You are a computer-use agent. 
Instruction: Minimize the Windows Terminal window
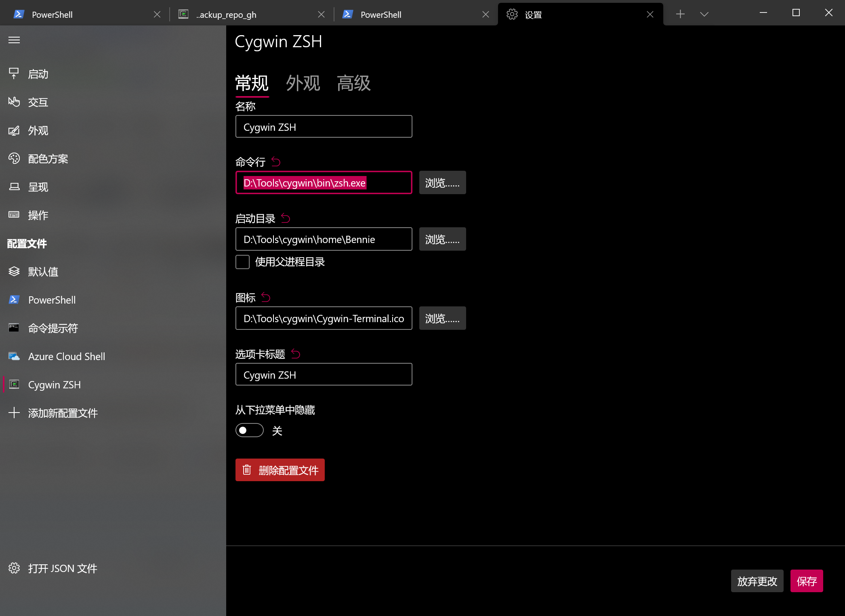point(763,13)
